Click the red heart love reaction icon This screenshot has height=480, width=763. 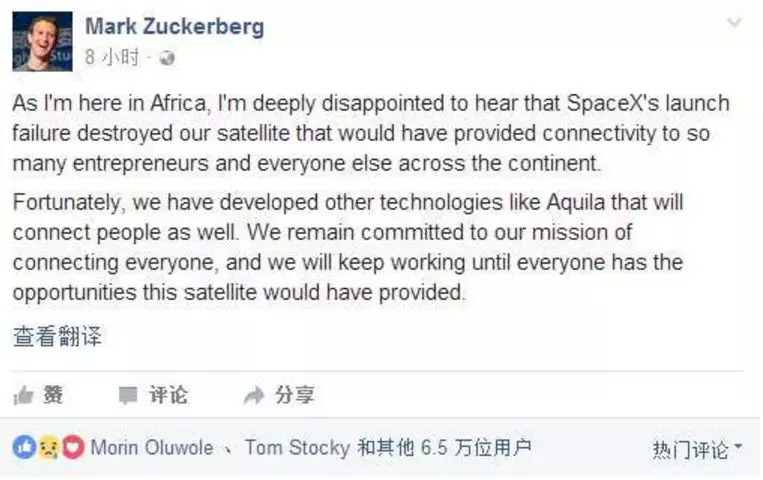(72, 447)
